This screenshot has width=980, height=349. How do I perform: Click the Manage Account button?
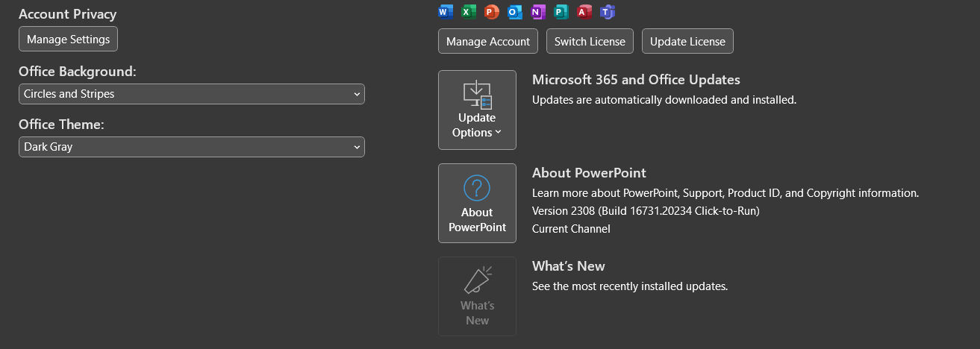(488, 41)
